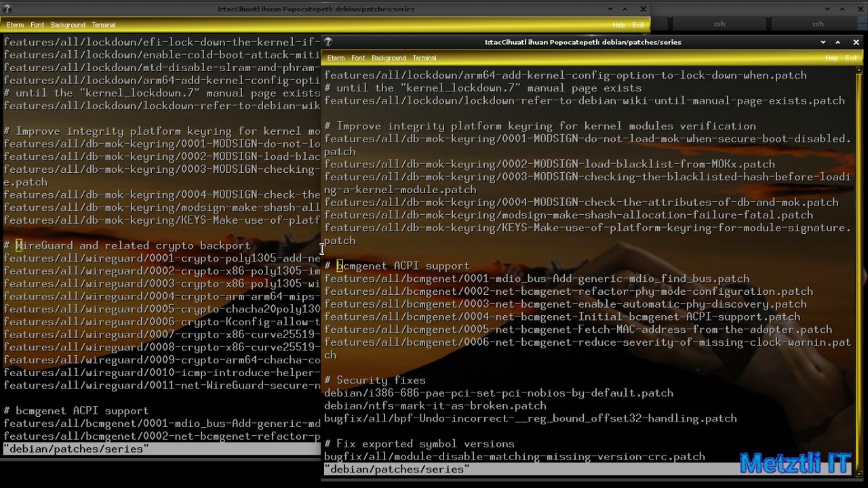Click the down-chevron button on back Eterm titlebar

[x=612, y=9]
